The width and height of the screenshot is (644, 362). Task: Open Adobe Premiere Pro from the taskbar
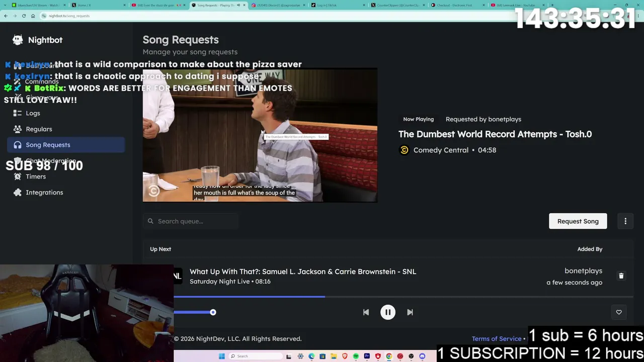coord(367,356)
